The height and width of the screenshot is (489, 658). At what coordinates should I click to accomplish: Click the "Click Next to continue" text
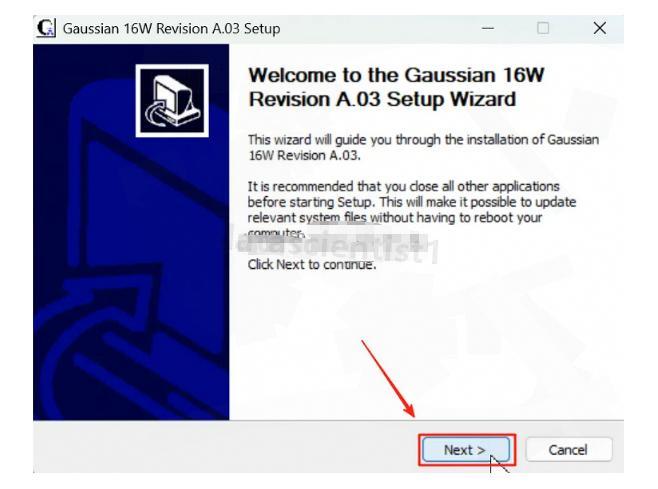point(312,264)
